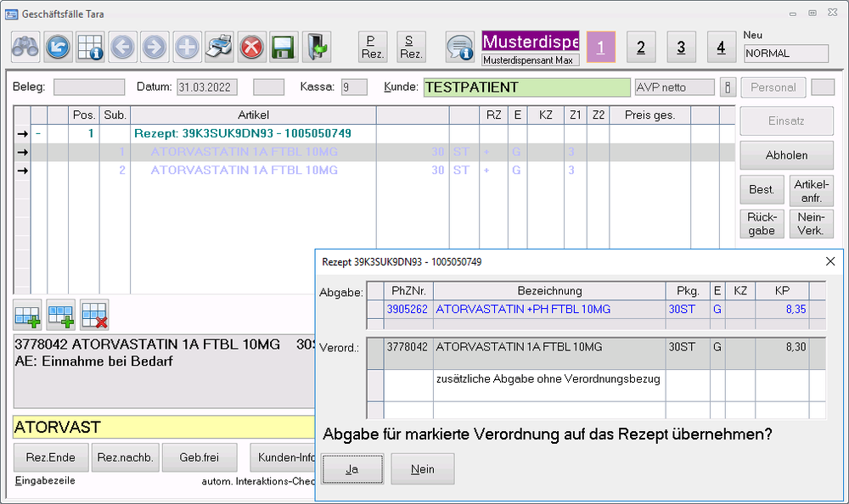Screen dimensions: 849x504
Task: Collapse the Rezept row with minus sign
Action: [x=38, y=134]
